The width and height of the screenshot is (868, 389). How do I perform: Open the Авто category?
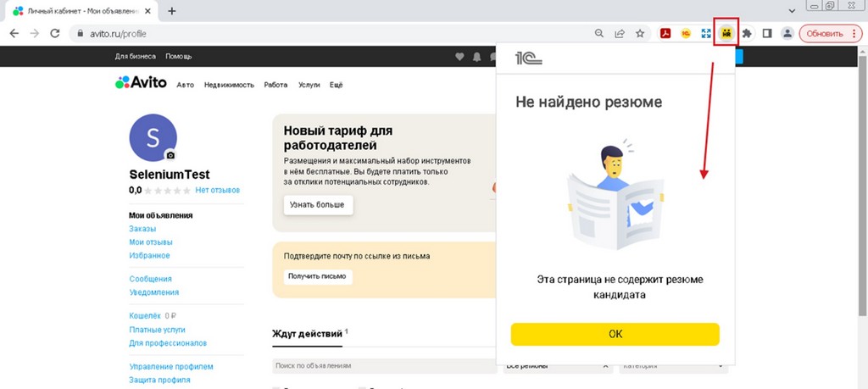click(x=186, y=86)
